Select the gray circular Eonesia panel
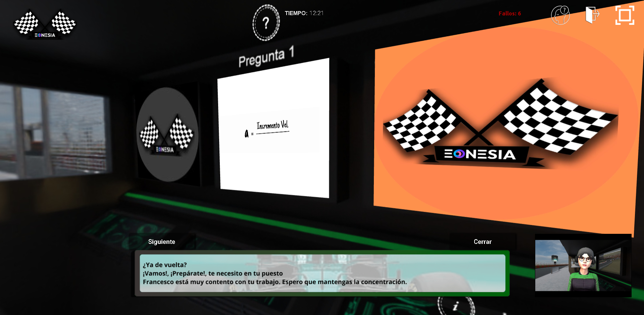Image resolution: width=644 pixels, height=315 pixels. point(167,135)
